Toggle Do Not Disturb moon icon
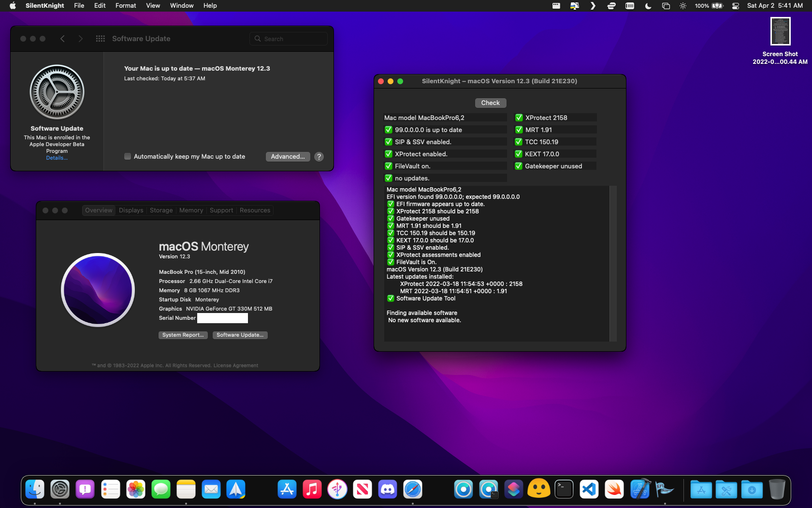The width and height of the screenshot is (812, 508). click(x=648, y=6)
